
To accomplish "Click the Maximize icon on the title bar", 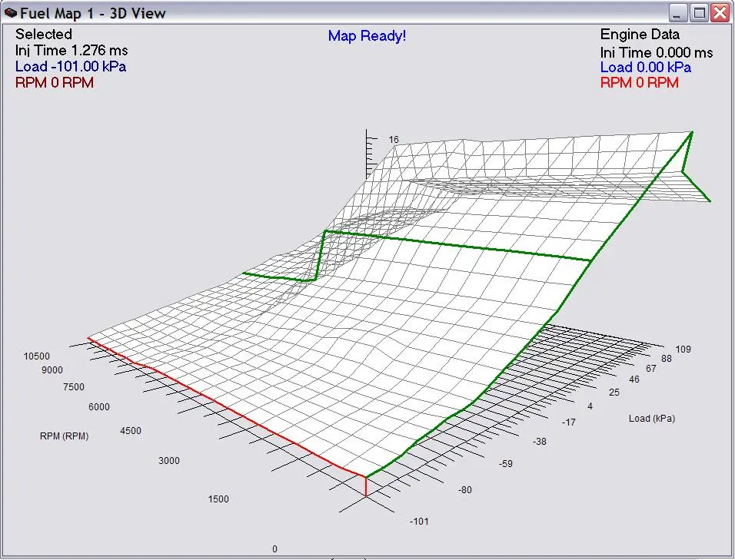I will (x=698, y=12).
